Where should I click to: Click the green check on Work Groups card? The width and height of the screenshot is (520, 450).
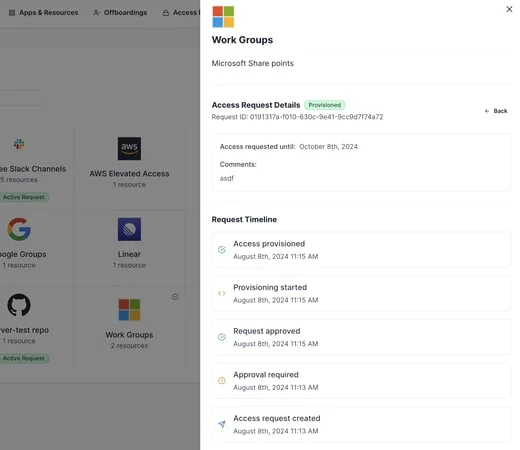pos(175,296)
